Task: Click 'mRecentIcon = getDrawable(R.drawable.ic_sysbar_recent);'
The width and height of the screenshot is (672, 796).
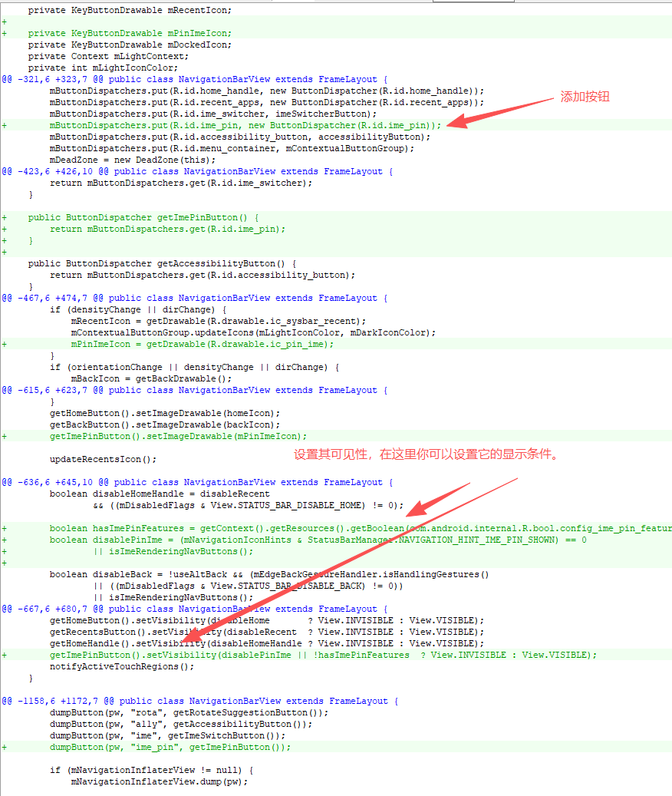Action: pyautogui.click(x=218, y=322)
